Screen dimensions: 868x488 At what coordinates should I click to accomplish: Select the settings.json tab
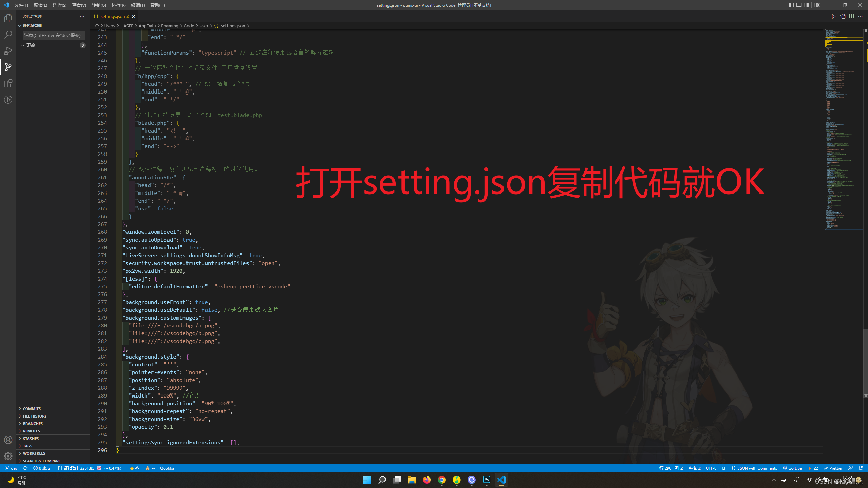pyautogui.click(x=112, y=16)
